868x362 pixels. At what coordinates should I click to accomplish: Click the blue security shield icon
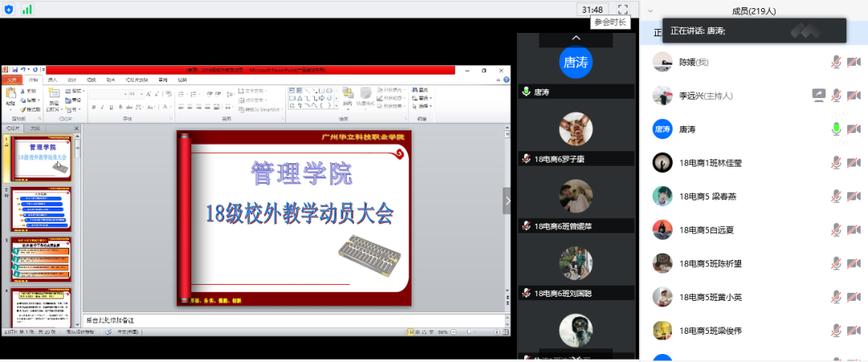8,9
